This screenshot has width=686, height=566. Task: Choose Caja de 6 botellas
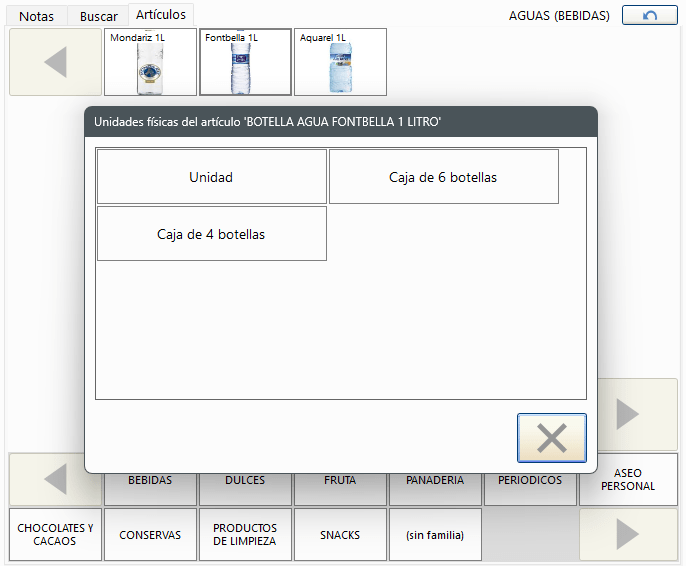pos(443,177)
